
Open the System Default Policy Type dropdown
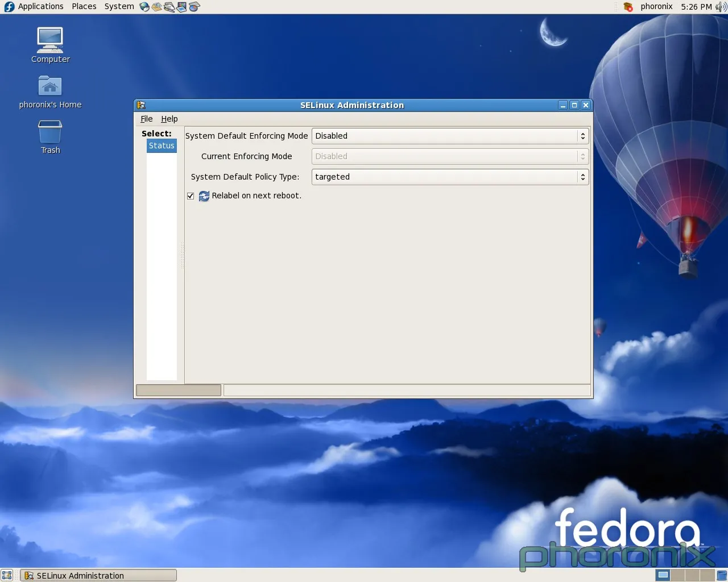450,177
